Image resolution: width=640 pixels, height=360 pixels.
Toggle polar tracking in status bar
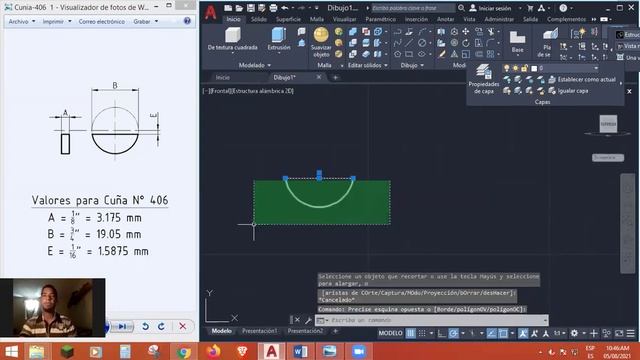[x=453, y=333]
